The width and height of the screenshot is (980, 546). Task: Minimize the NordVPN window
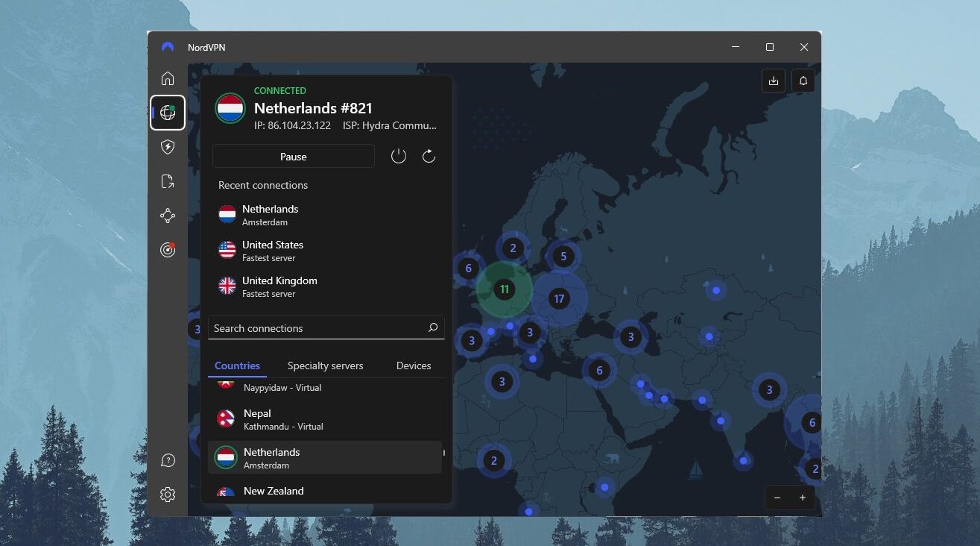[x=736, y=47]
